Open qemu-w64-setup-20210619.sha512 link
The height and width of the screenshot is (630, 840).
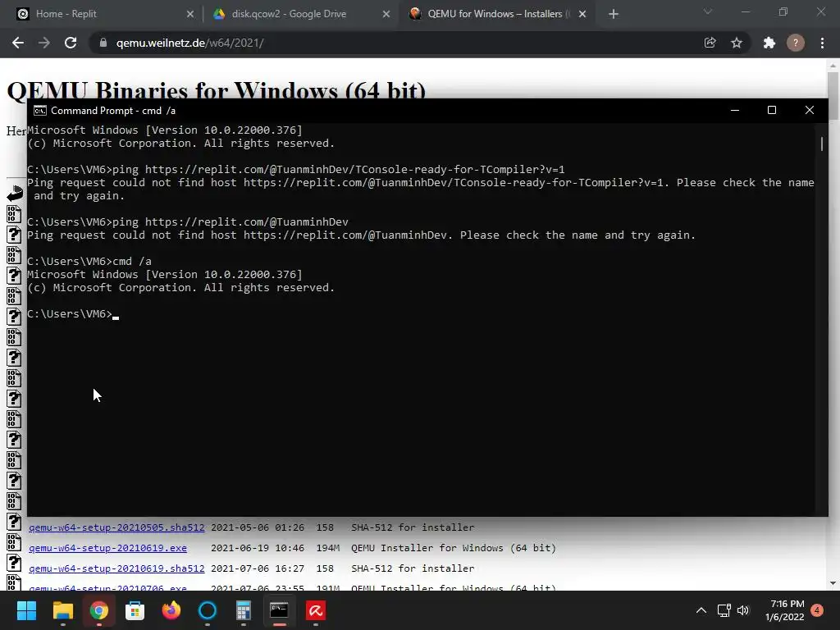click(x=116, y=568)
